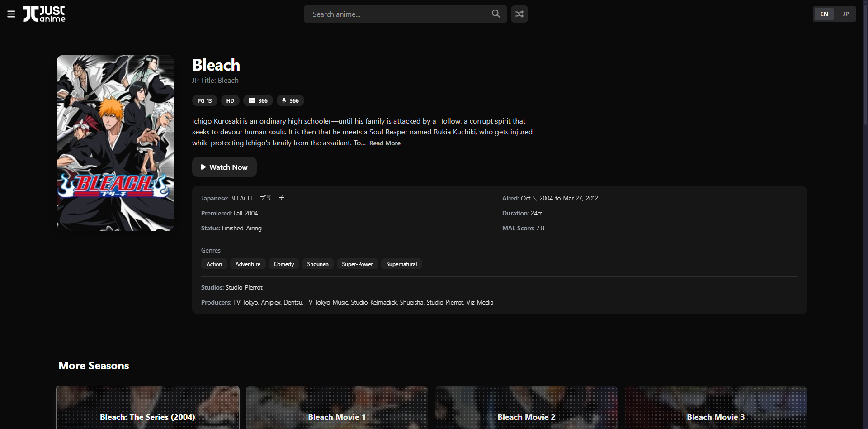Click the page vertical scrollbar
Screen dimensions: 868x429
pyautogui.click(x=865, y=63)
